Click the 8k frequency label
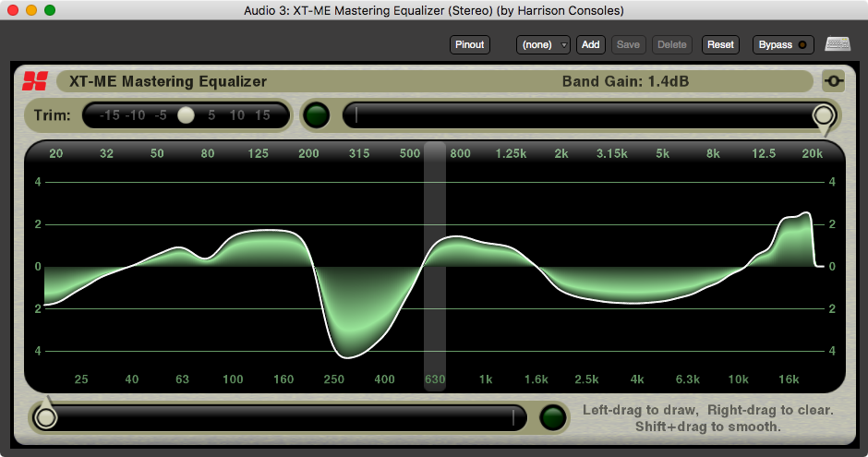This screenshot has width=868, height=457. coord(713,154)
